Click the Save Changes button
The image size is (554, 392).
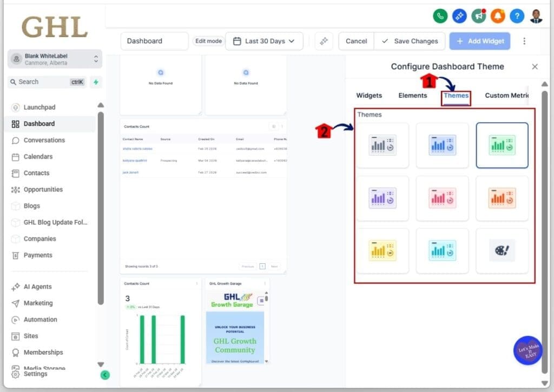(410, 41)
